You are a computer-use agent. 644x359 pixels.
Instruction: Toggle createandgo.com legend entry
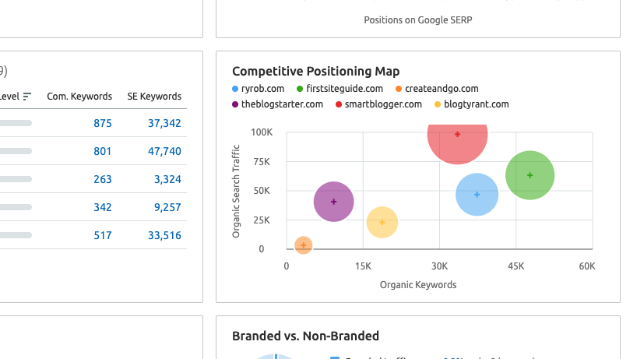coord(437,89)
